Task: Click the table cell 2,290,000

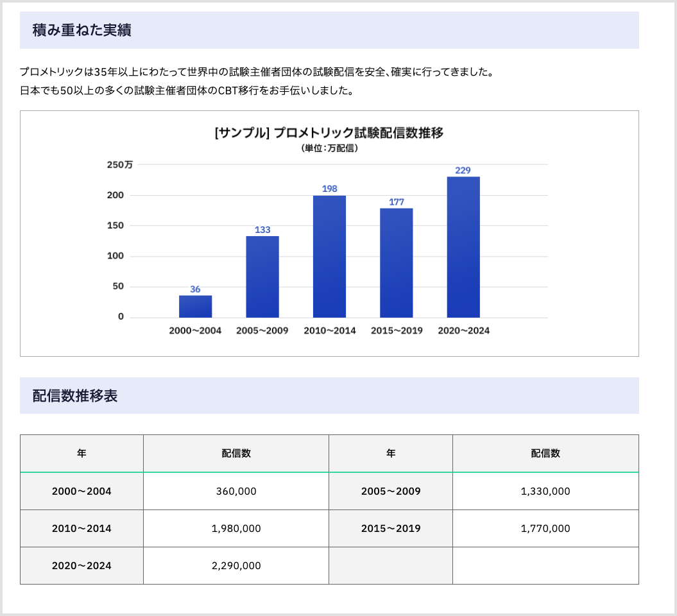Action: coord(236,565)
